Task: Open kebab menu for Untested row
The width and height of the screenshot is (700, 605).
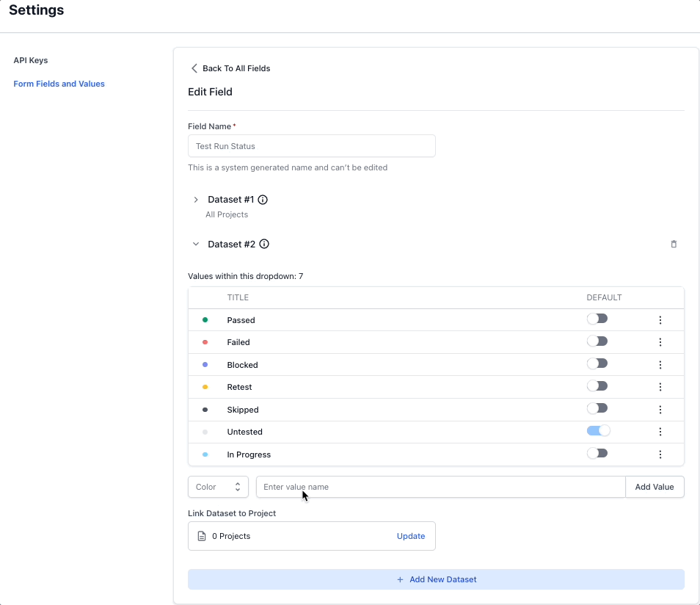Action: [660, 432]
